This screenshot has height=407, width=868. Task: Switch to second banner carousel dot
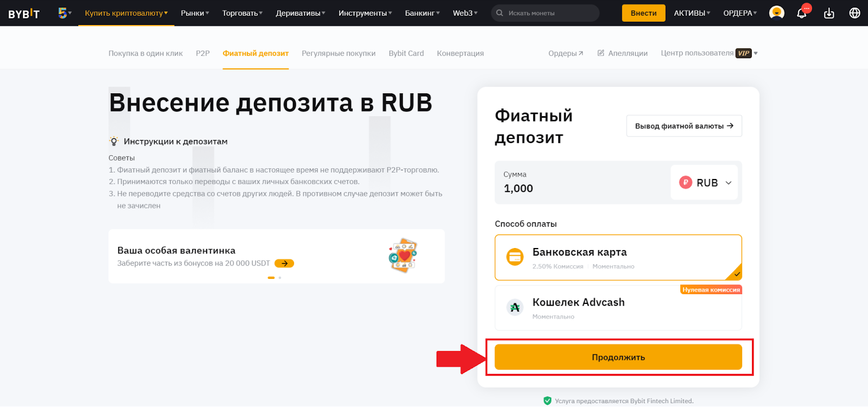point(280,278)
